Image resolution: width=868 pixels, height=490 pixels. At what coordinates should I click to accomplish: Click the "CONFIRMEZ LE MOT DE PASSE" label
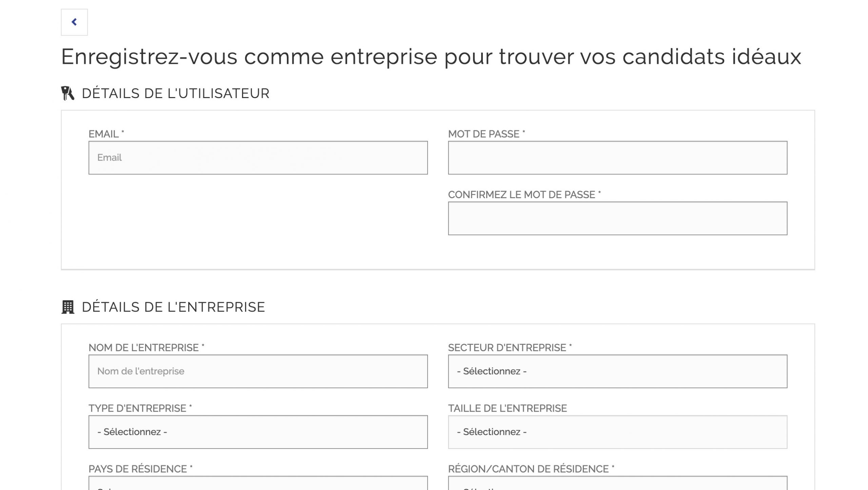[524, 195]
